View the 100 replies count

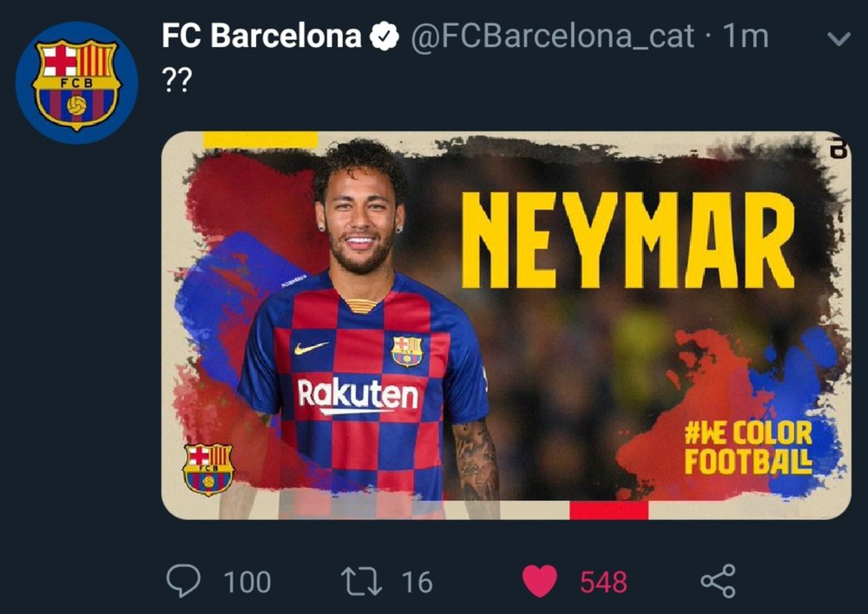point(247,583)
